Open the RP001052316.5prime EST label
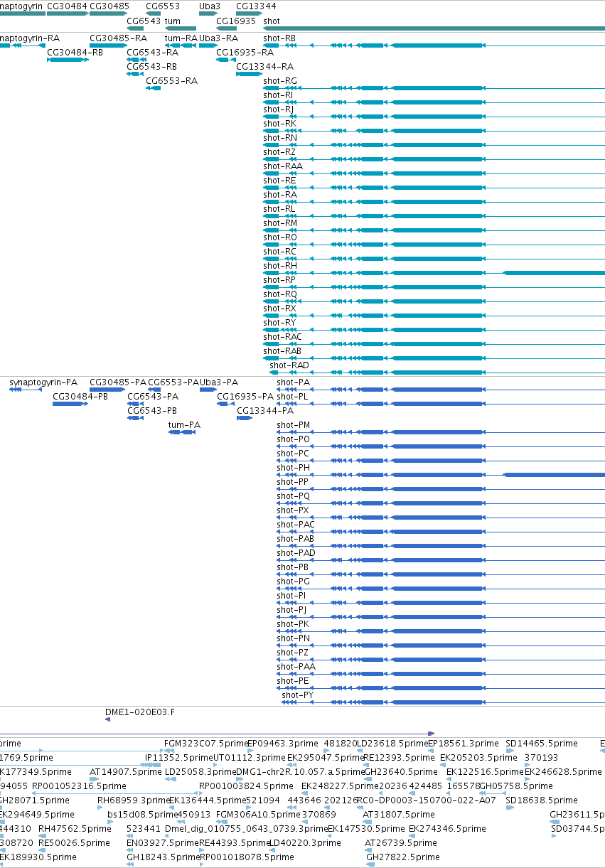 point(79,786)
